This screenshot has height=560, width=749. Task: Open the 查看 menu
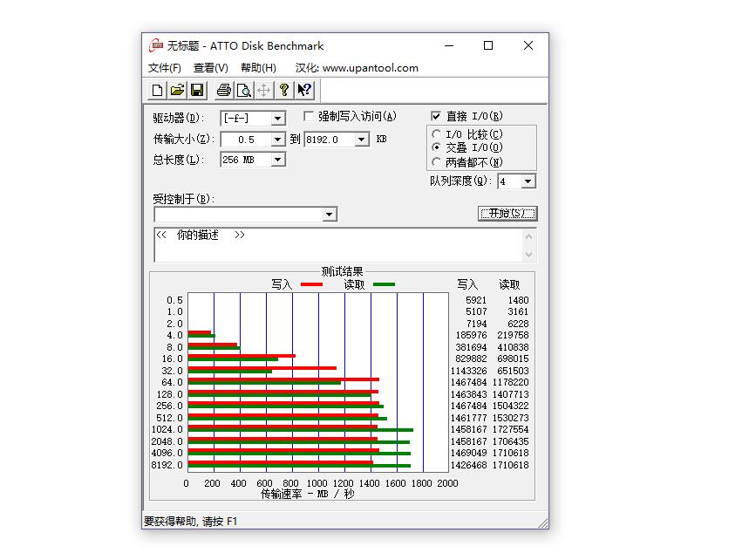[209, 67]
